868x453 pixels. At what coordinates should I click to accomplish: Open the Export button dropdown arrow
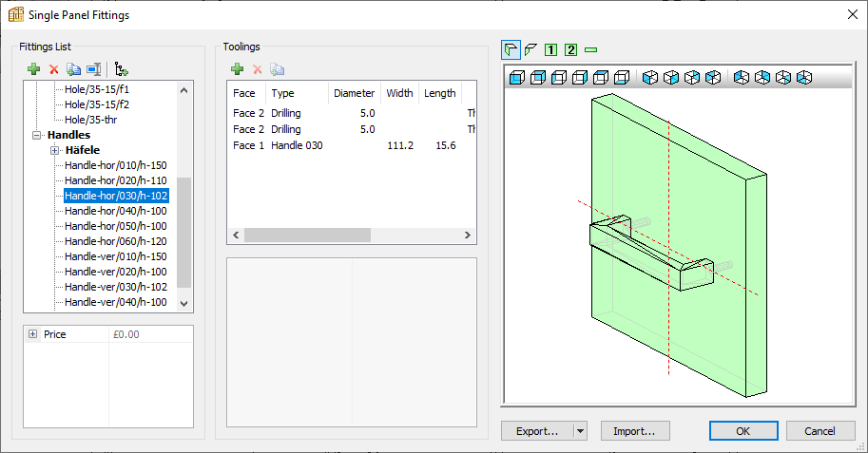pos(580,430)
